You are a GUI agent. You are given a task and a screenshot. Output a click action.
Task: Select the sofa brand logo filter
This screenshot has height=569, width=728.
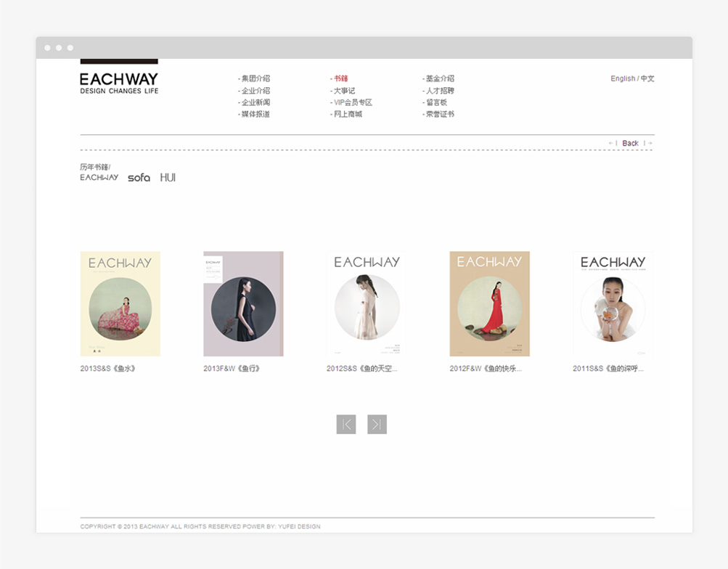click(139, 178)
